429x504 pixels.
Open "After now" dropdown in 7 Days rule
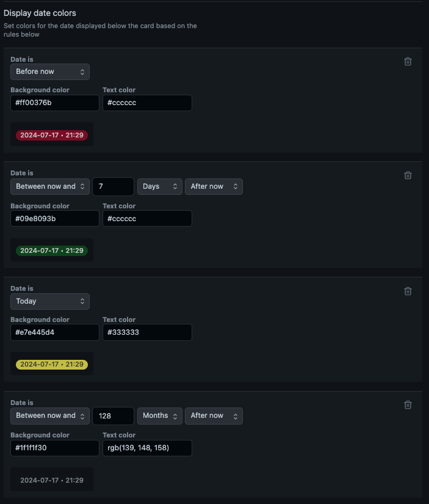[x=214, y=186]
